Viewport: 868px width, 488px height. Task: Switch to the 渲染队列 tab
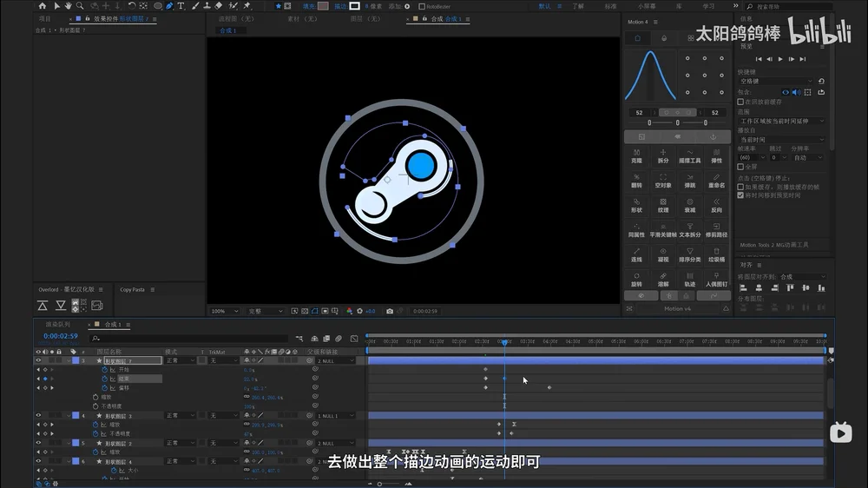tap(57, 325)
